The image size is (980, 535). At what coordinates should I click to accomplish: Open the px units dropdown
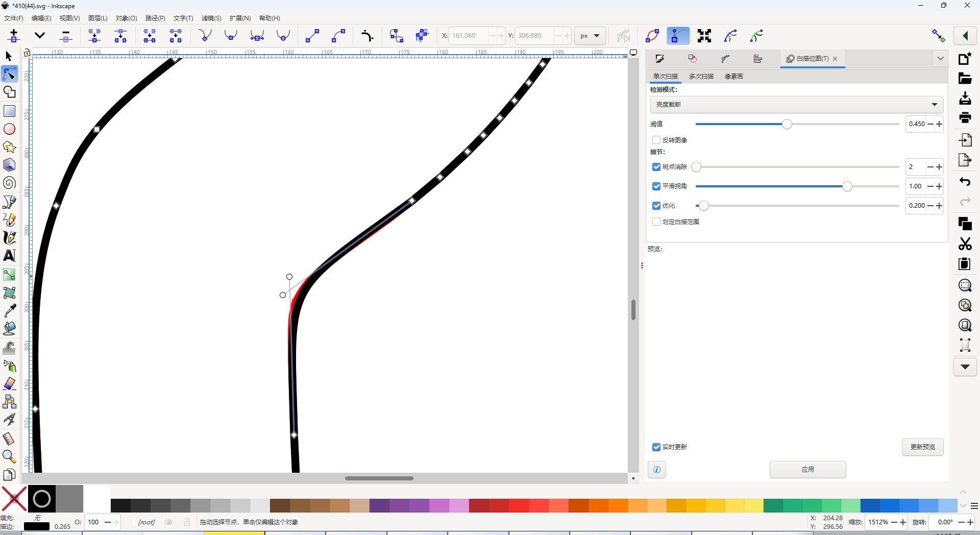pyautogui.click(x=590, y=36)
